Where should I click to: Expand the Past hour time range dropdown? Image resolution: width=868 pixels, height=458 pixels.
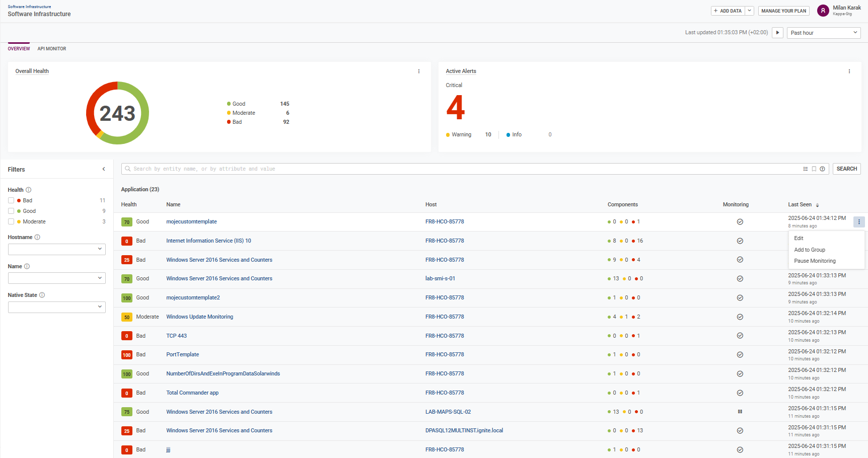point(823,33)
